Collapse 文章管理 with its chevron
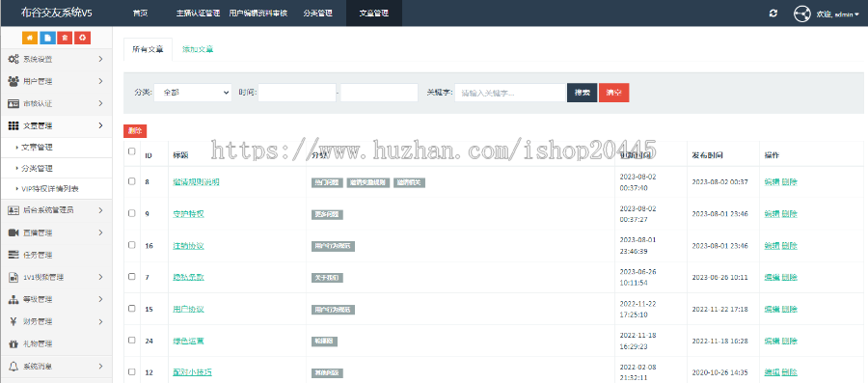The height and width of the screenshot is (383, 868). point(100,125)
